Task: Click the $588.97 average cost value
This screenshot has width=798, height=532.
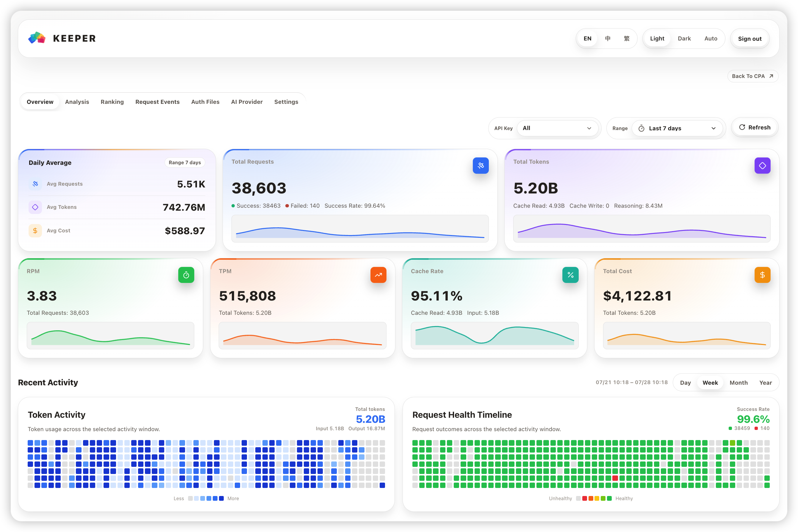Action: point(185,231)
